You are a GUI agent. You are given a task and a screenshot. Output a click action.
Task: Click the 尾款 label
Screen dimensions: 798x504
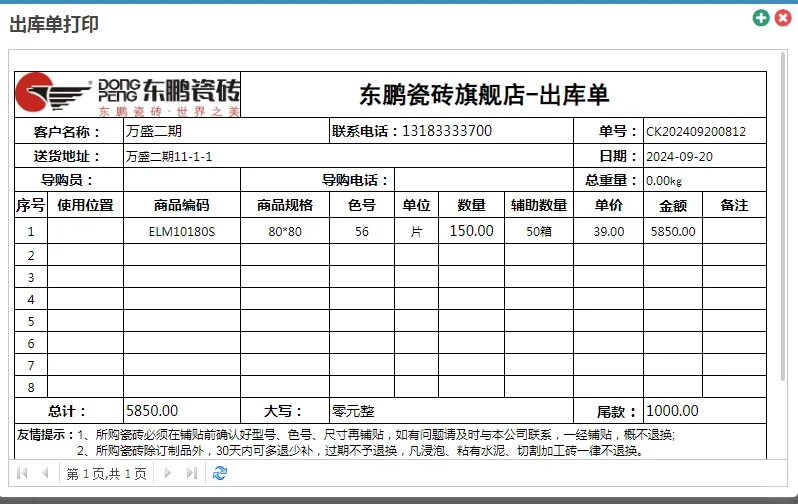tap(617, 411)
